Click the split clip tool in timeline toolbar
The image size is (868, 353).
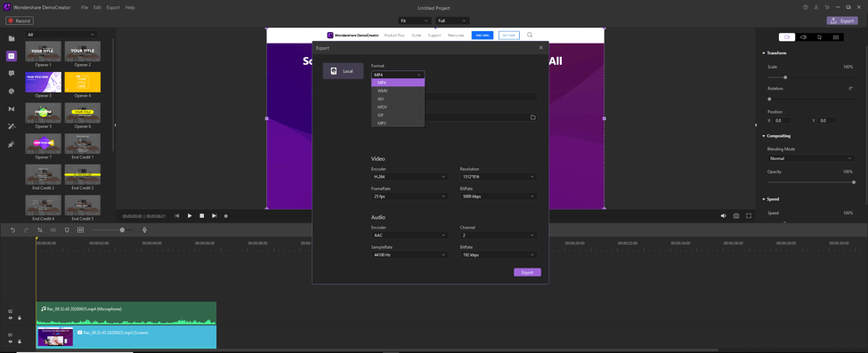click(x=53, y=229)
